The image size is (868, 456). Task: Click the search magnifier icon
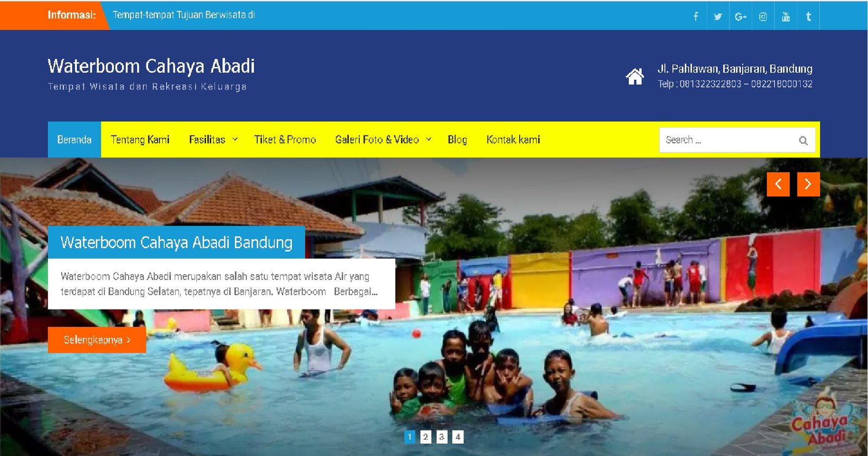803,140
